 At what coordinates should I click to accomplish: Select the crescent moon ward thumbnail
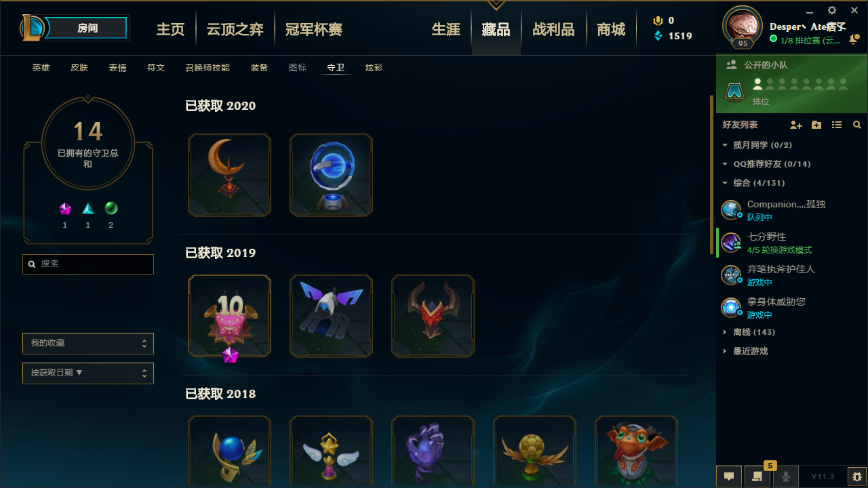(229, 175)
